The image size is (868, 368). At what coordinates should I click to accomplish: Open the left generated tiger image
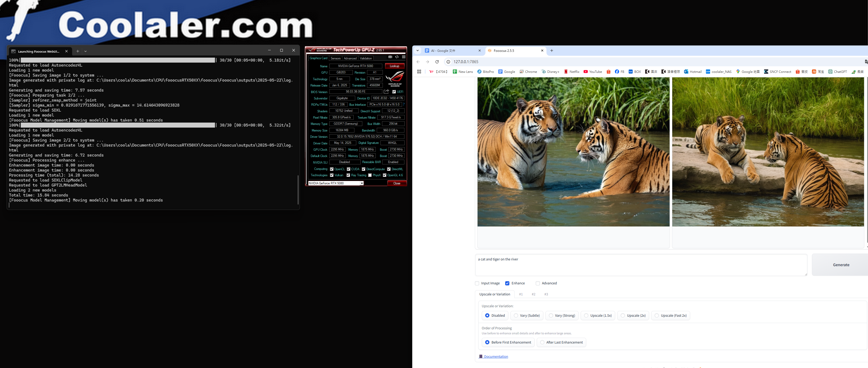click(x=573, y=152)
